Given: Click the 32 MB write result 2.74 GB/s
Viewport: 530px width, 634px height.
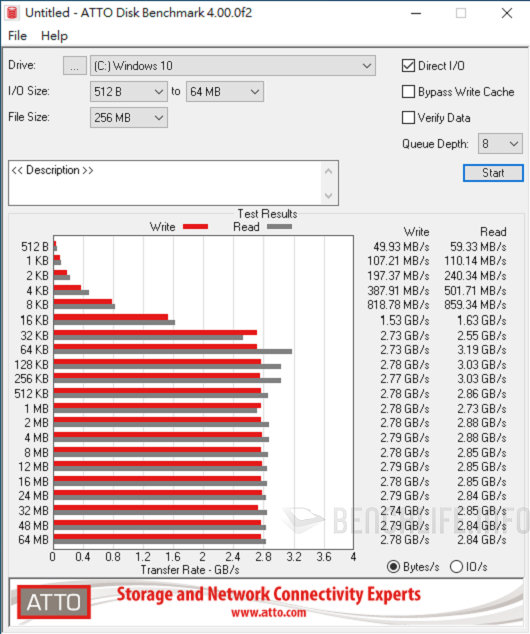Looking at the screenshot, I should tap(405, 511).
